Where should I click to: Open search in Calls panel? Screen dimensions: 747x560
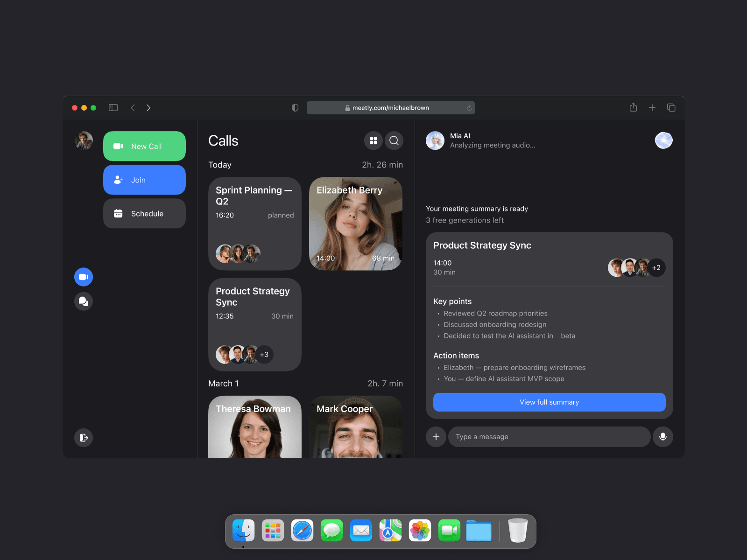tap(394, 140)
